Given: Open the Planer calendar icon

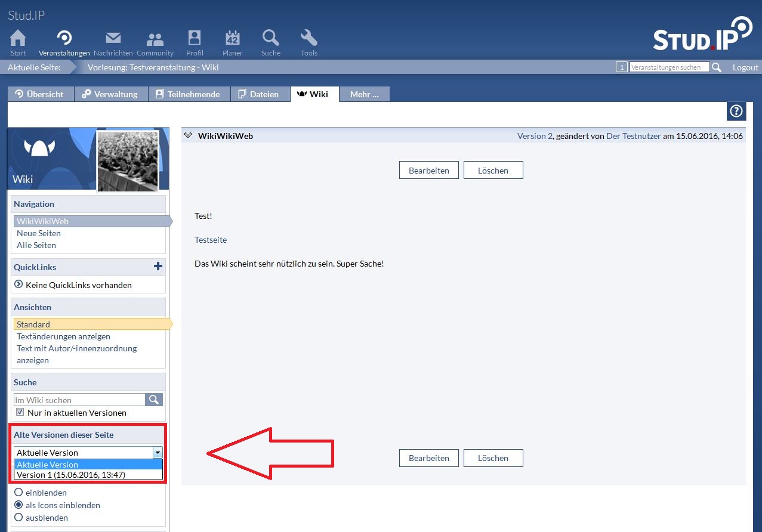Looking at the screenshot, I should (232, 39).
